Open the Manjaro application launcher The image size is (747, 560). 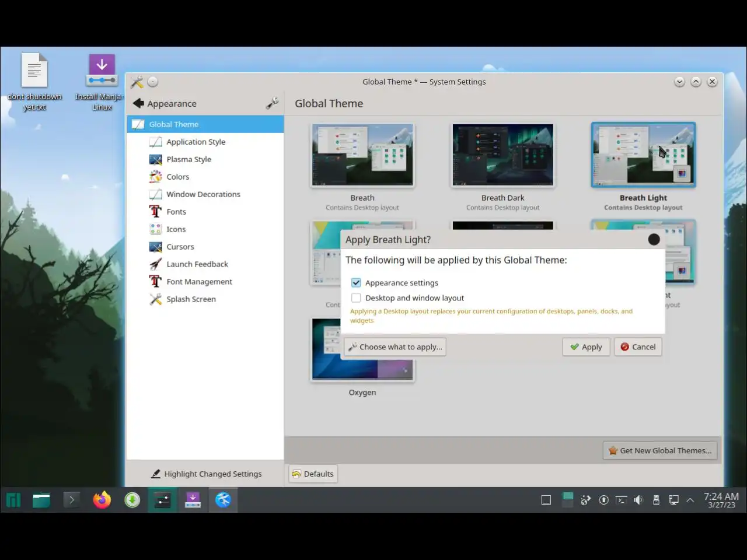coord(13,500)
